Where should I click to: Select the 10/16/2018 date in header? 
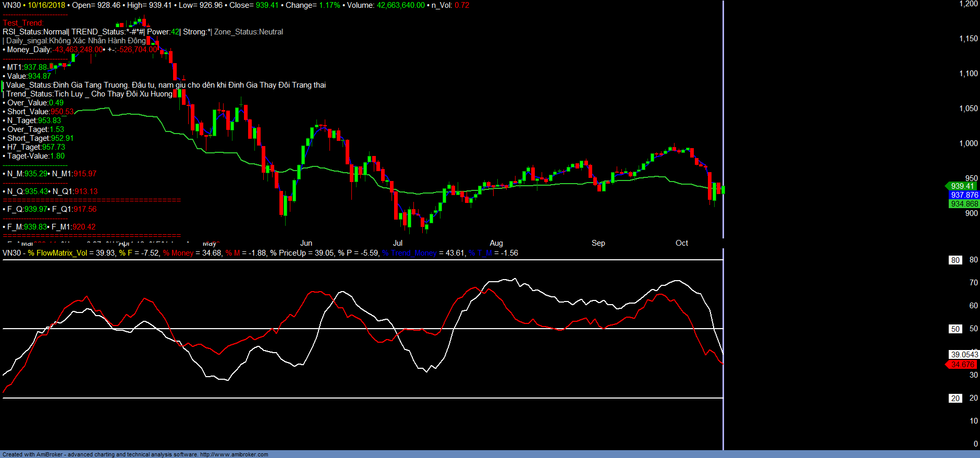point(46,5)
